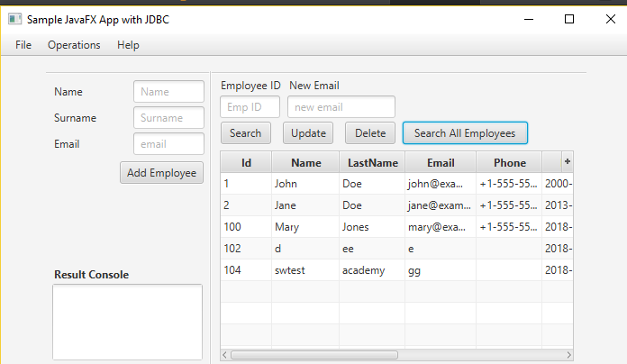Viewport: 627px width, 364px height.
Task: Open the Help menu
Action: [128, 45]
